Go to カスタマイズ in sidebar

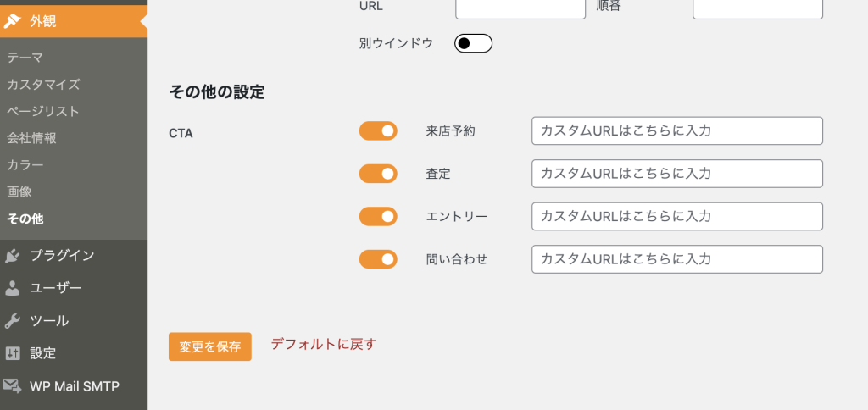[x=43, y=85]
